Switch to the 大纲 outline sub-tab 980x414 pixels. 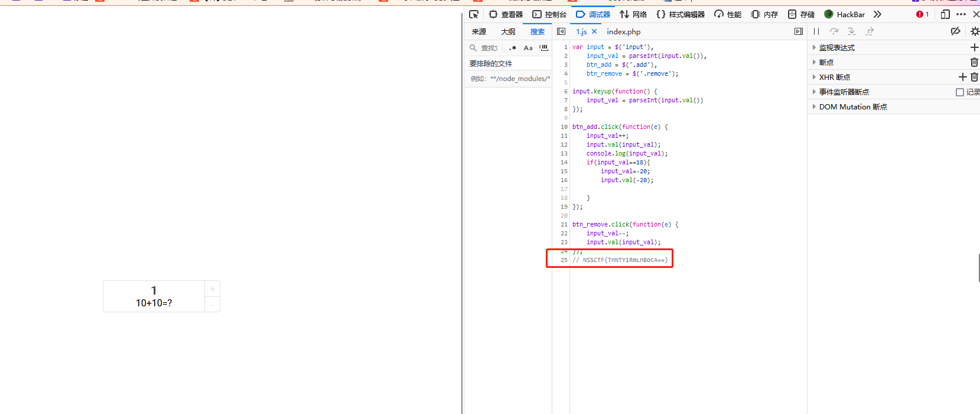[x=508, y=32]
